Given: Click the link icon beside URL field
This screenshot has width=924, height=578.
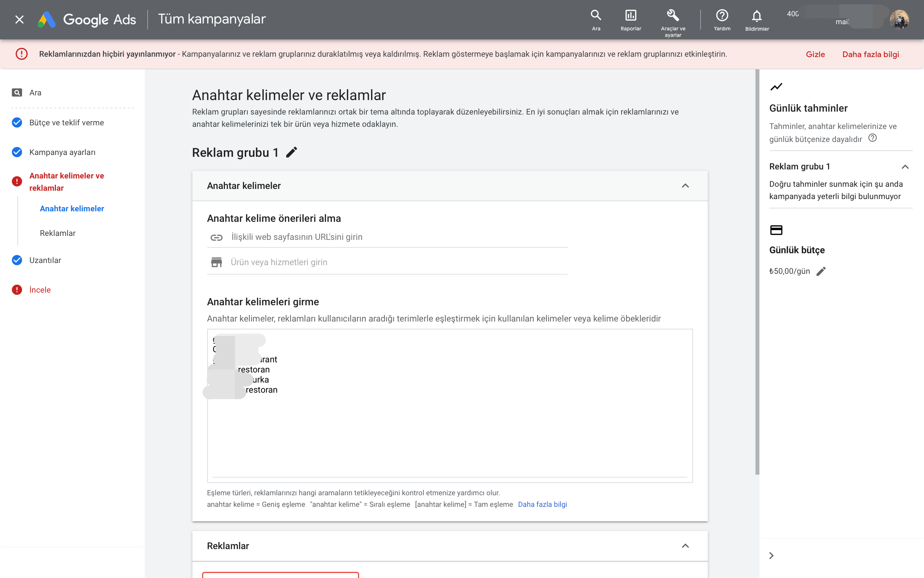Looking at the screenshot, I should pyautogui.click(x=217, y=237).
